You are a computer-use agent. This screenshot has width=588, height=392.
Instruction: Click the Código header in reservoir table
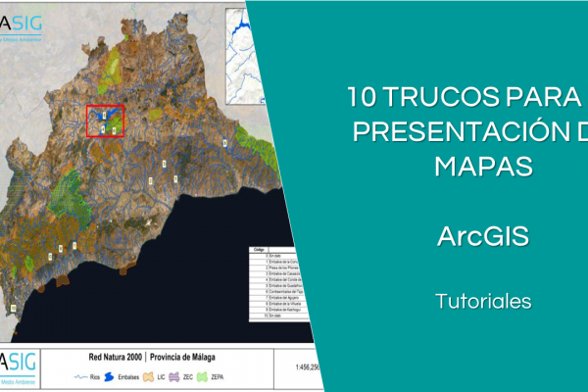261,251
